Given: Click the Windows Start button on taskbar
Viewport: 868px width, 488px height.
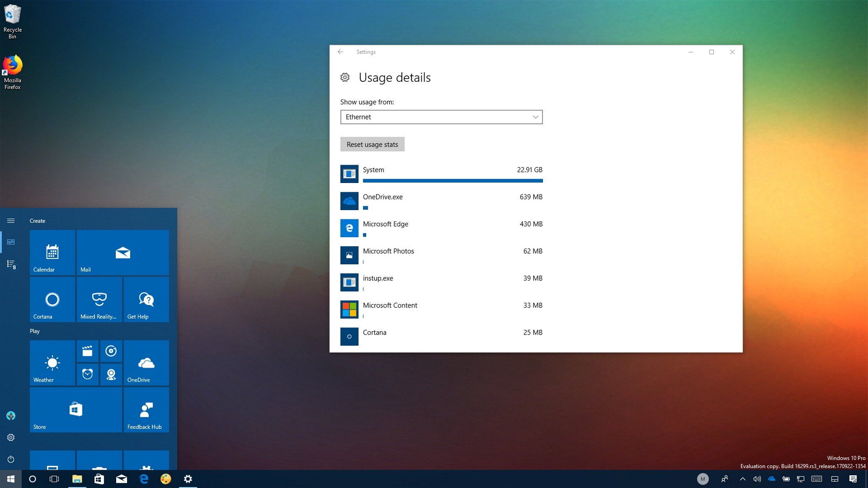Looking at the screenshot, I should tap(11, 479).
